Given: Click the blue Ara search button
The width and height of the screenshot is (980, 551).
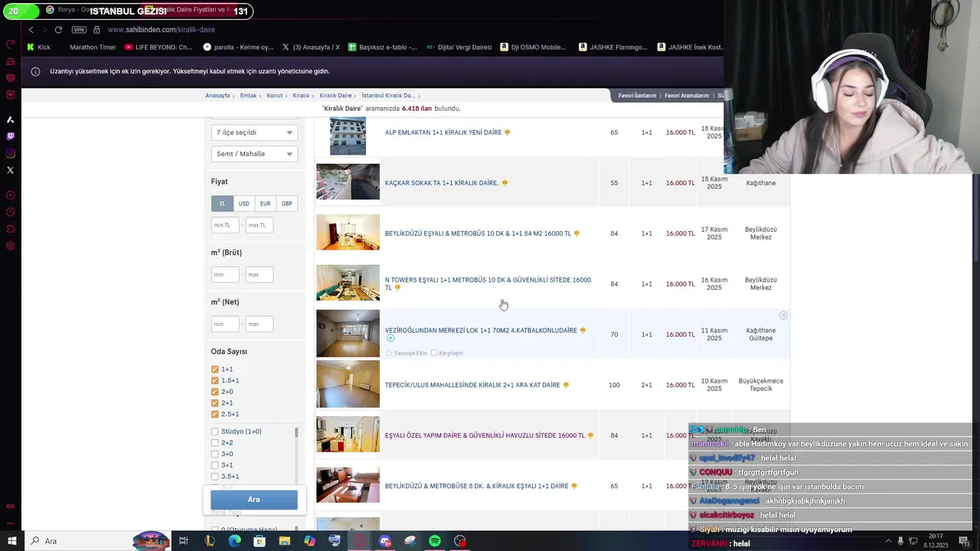Looking at the screenshot, I should click(254, 500).
